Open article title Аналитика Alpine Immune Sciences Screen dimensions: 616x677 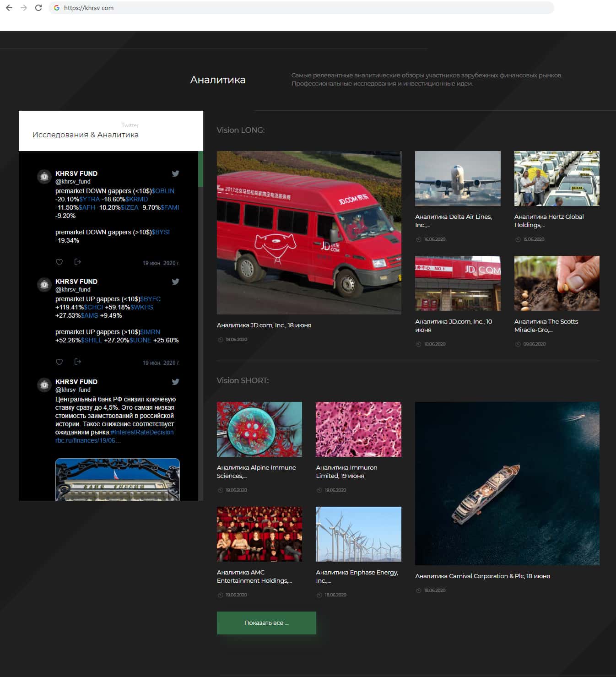click(256, 471)
